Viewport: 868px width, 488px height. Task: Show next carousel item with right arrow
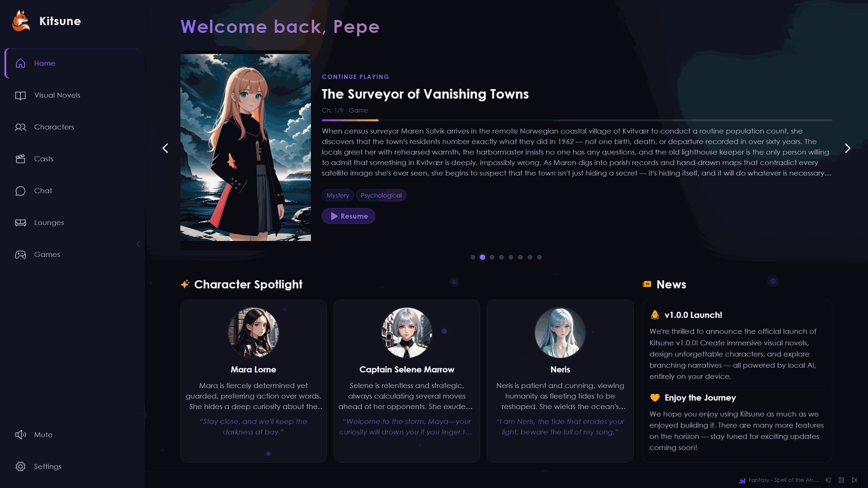(847, 148)
